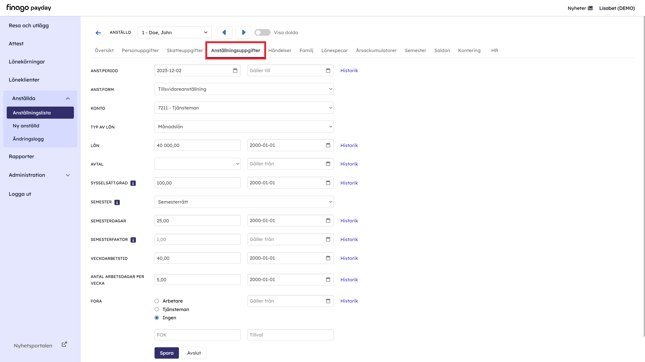This screenshot has height=362, width=645.
Task: Click info icon beside Semesterfaktor
Action: (133, 240)
